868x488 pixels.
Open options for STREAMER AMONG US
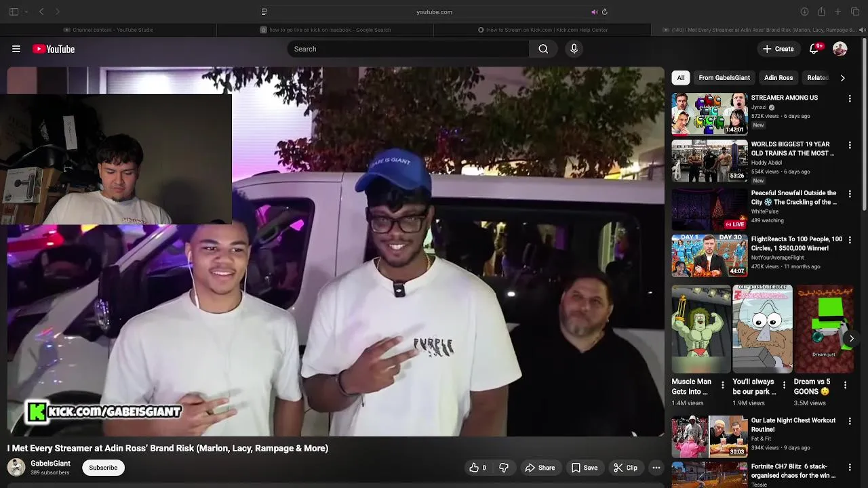(850, 99)
